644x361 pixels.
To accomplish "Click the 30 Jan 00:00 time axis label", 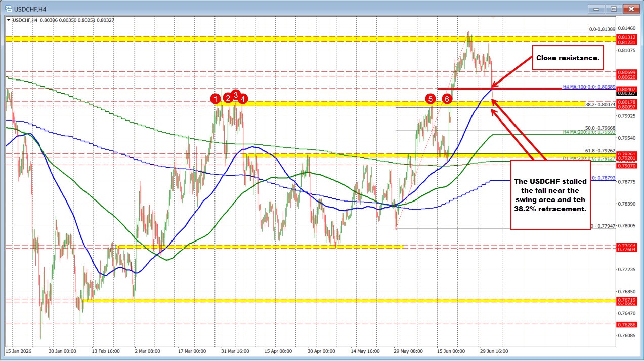I will click(61, 350).
